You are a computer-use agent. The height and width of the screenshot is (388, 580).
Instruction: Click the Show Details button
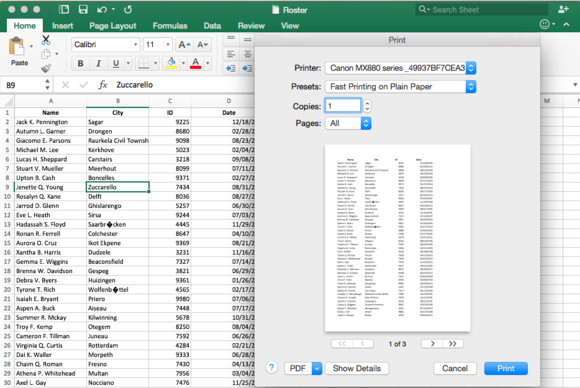pos(357,368)
